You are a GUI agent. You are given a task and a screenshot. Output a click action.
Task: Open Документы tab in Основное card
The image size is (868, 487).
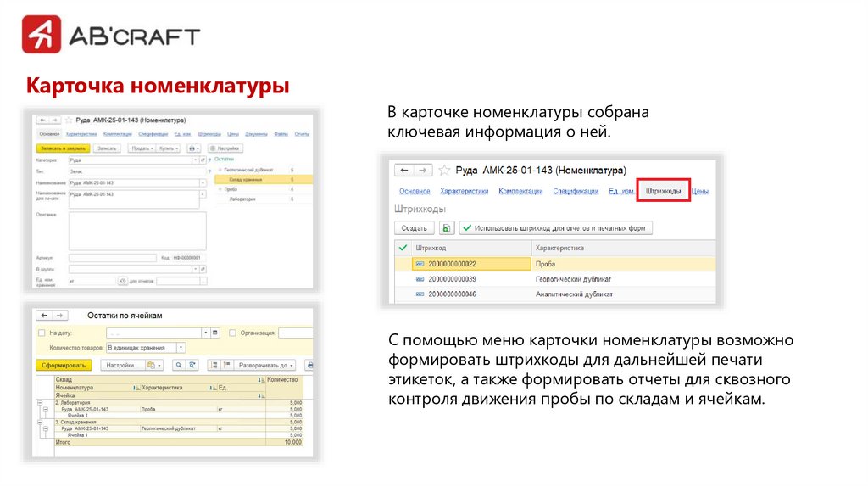[256, 134]
